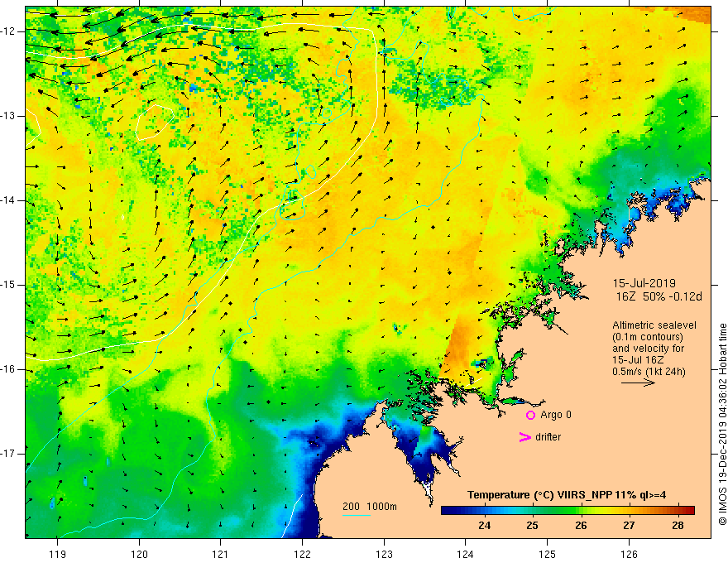Click the color bar tick label 24
Viewport: 728px width, 563px height.
click(484, 526)
